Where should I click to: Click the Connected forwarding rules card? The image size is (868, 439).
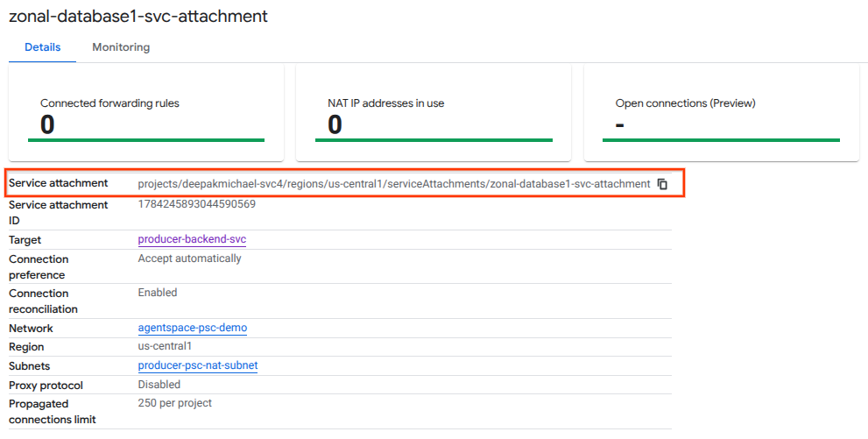tap(146, 112)
